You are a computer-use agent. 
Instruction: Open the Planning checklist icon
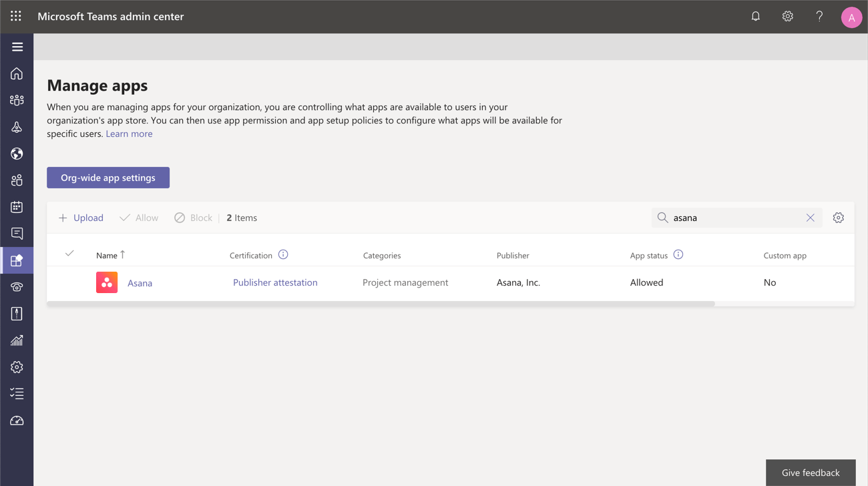[x=17, y=394]
